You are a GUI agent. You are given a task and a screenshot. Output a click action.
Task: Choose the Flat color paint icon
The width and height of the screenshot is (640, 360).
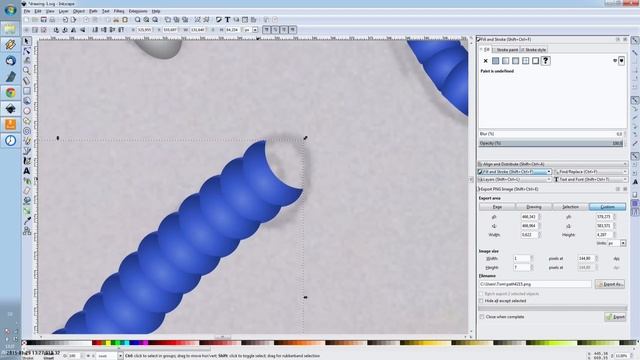(x=496, y=61)
